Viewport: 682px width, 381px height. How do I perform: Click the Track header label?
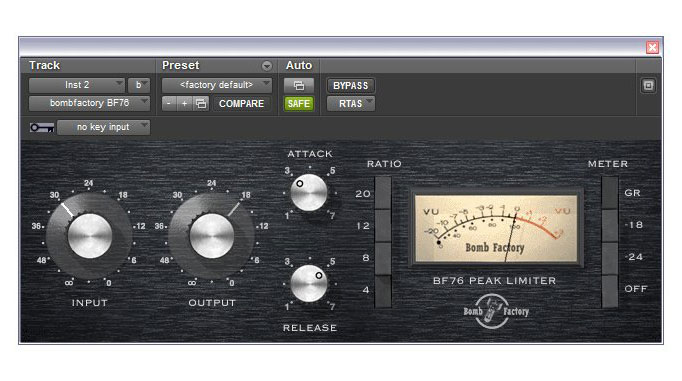click(44, 65)
